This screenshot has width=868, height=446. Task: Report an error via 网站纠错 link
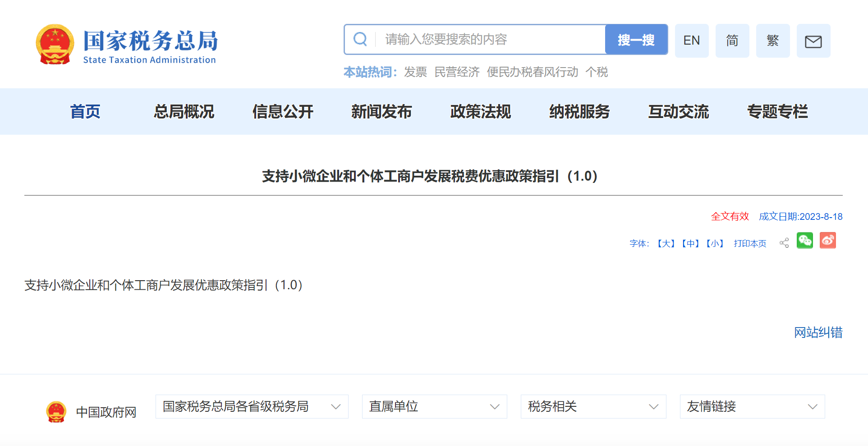click(818, 333)
